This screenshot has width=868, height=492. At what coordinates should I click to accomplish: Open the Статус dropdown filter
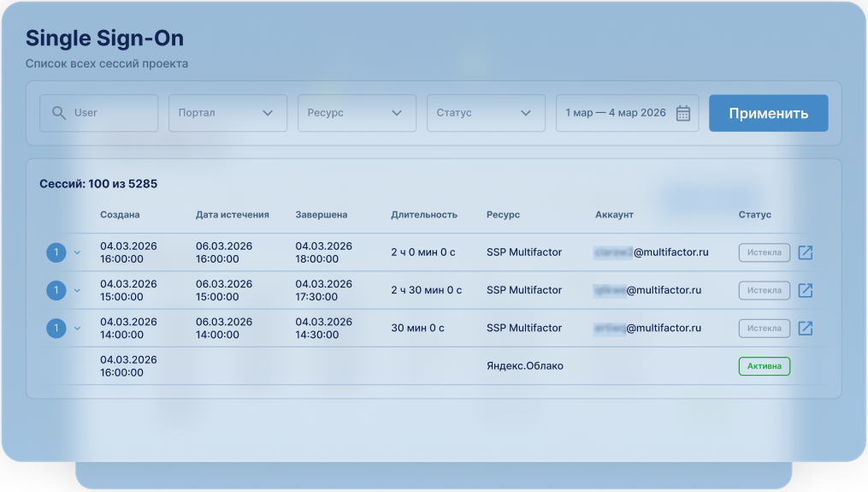pyautogui.click(x=486, y=113)
